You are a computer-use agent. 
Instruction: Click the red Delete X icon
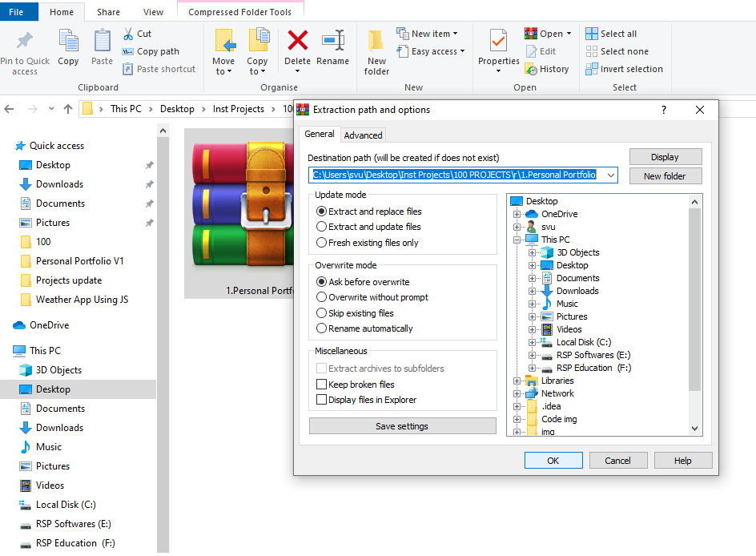297,40
